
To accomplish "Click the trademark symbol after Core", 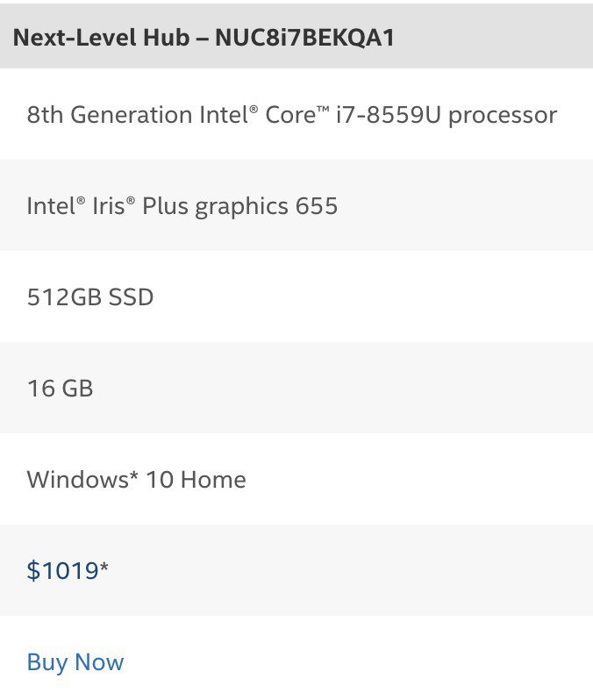I will 323,110.
